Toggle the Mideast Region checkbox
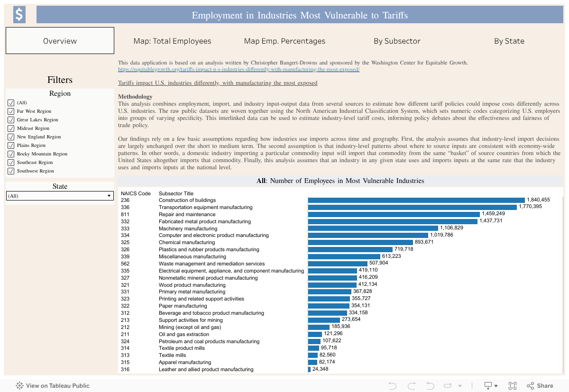569x392 pixels. pos(10,128)
